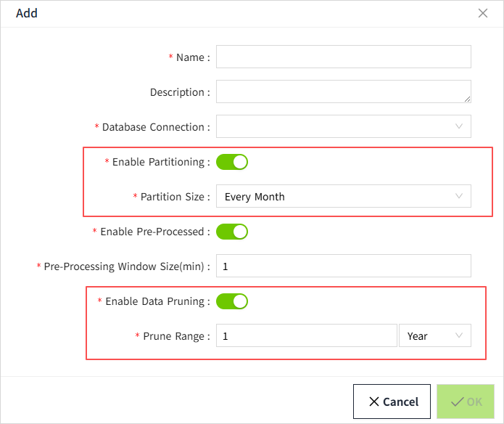
Task: Turn off the Enable Pre-Processed toggle
Action: tap(232, 231)
